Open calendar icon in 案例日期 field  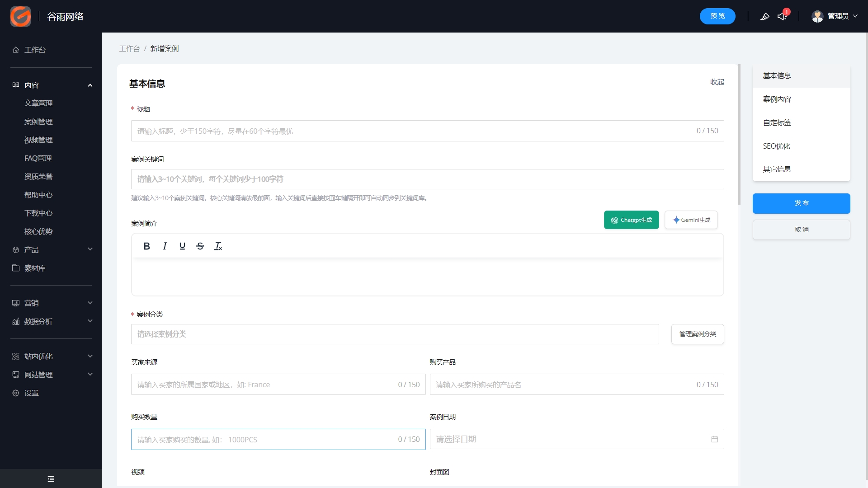pyautogui.click(x=714, y=439)
